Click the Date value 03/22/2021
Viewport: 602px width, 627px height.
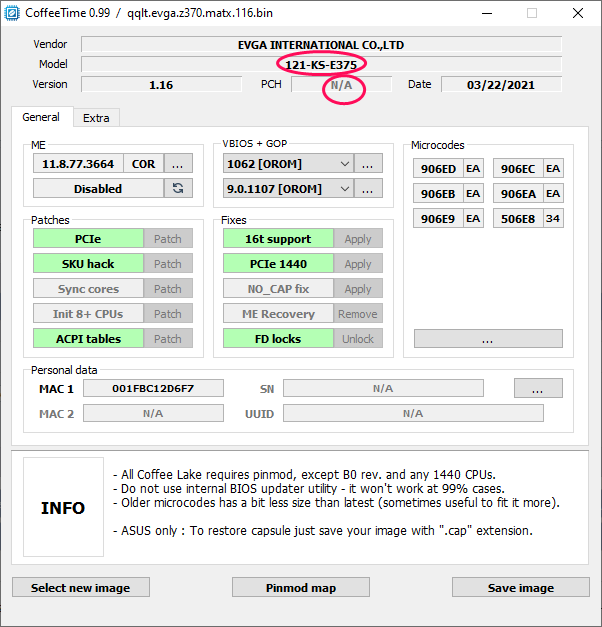click(x=501, y=84)
